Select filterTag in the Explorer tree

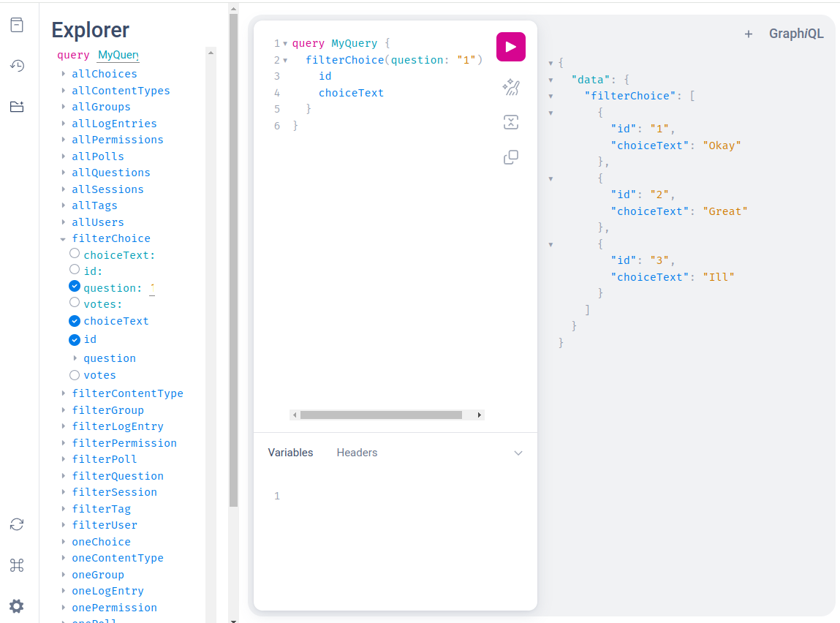[x=101, y=509]
